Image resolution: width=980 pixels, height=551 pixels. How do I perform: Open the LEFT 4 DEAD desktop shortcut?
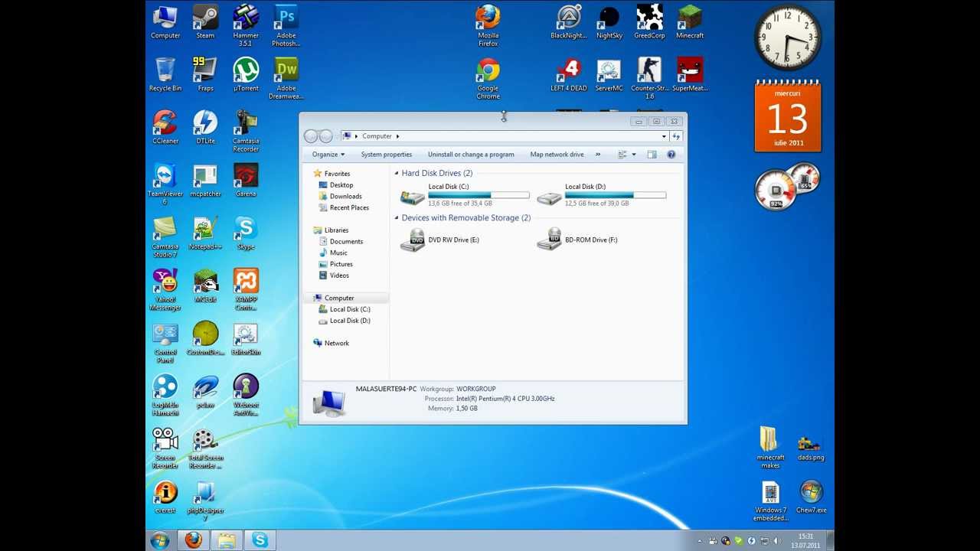tap(569, 74)
